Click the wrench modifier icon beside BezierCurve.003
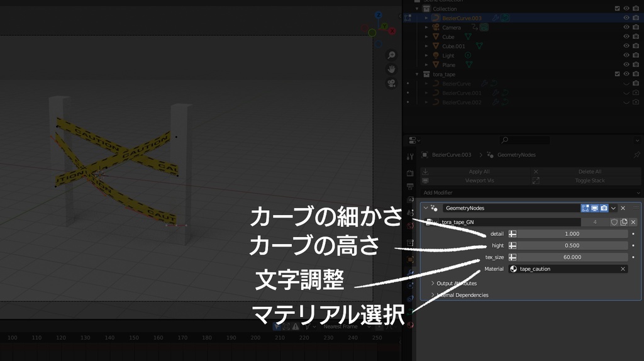The image size is (644, 361). pyautogui.click(x=496, y=18)
